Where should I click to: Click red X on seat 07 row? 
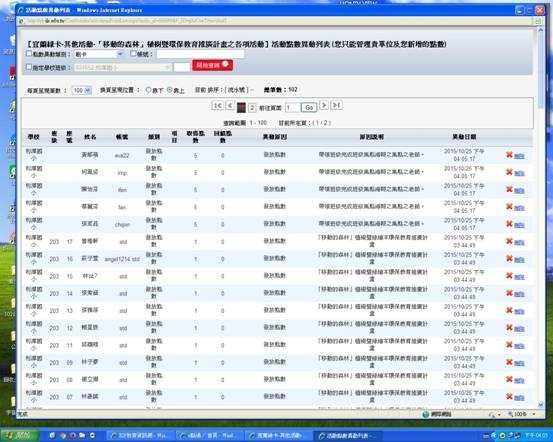coord(509,396)
